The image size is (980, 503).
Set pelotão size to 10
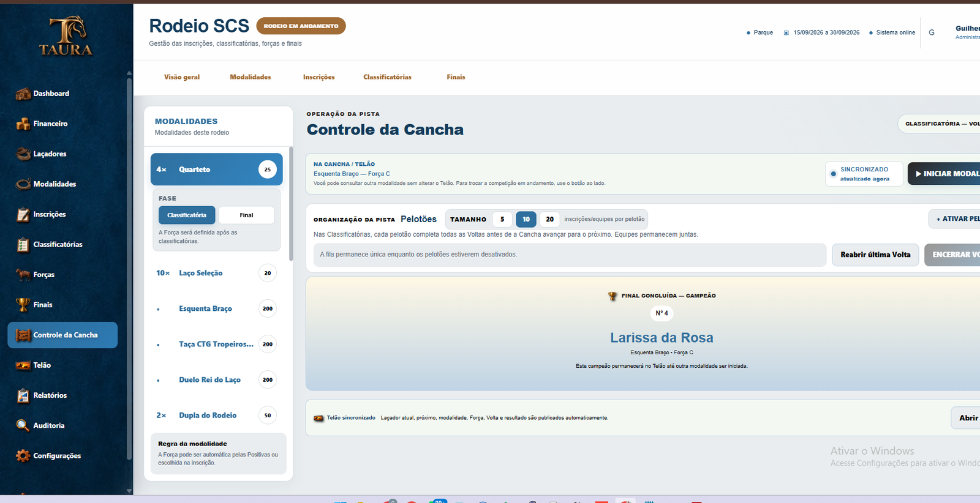(526, 219)
